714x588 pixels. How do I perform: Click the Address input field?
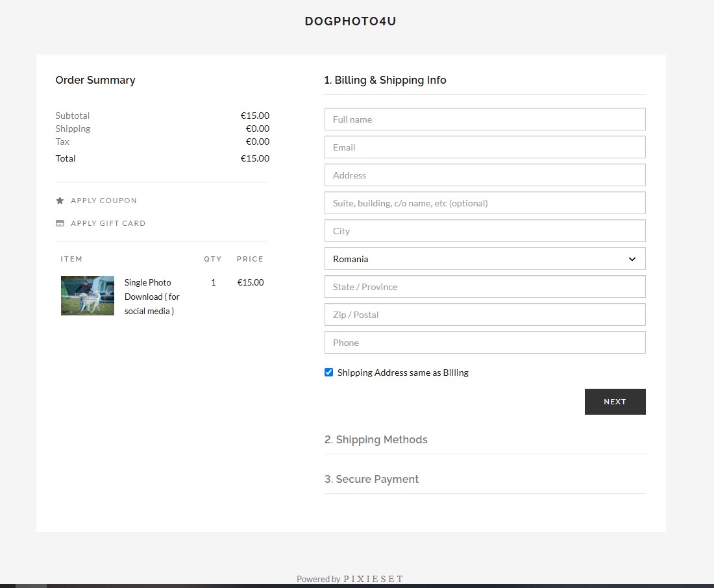[485, 175]
